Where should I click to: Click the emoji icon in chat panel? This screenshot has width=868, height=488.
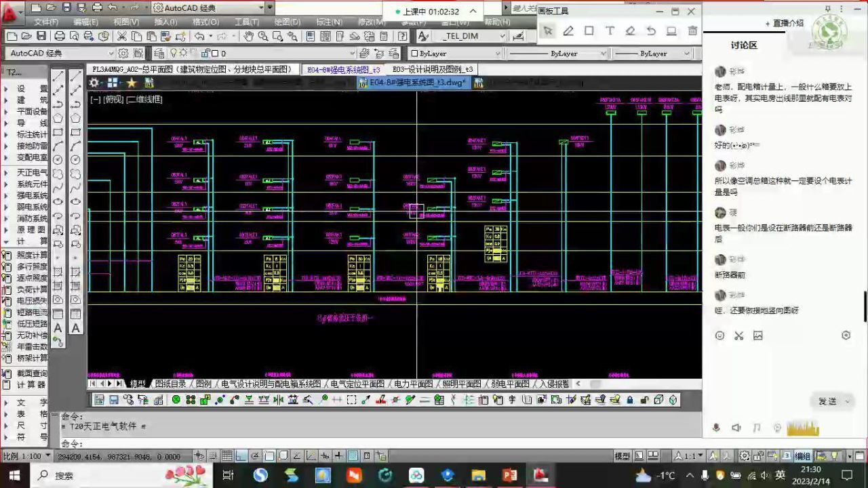(x=720, y=335)
